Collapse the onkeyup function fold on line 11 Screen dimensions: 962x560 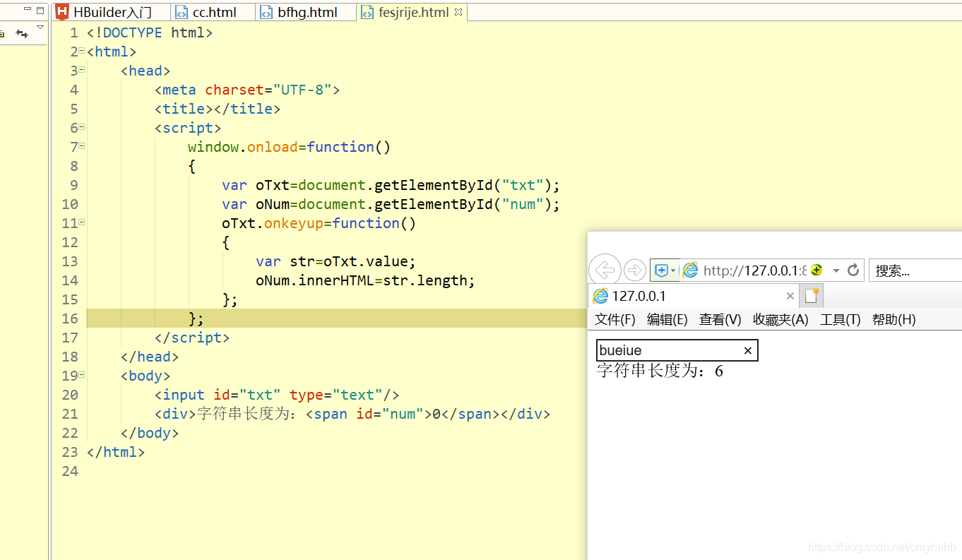(x=82, y=222)
